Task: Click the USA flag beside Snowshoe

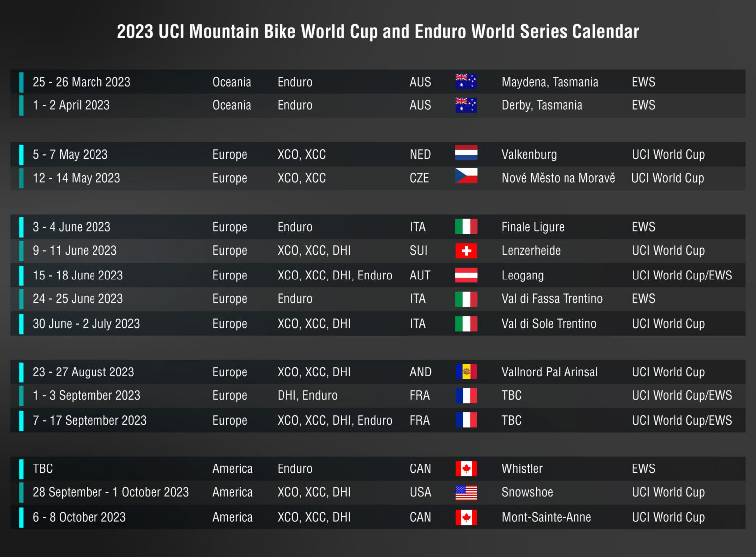Action: pos(466,492)
